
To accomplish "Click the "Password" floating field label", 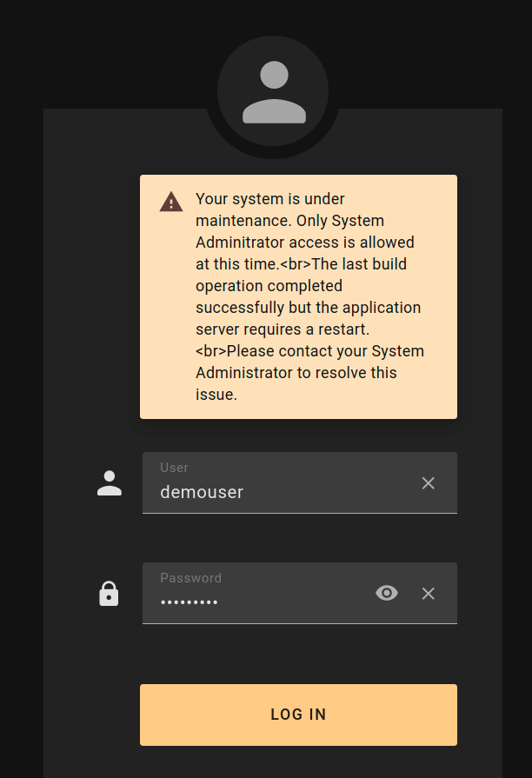I will (x=190, y=578).
